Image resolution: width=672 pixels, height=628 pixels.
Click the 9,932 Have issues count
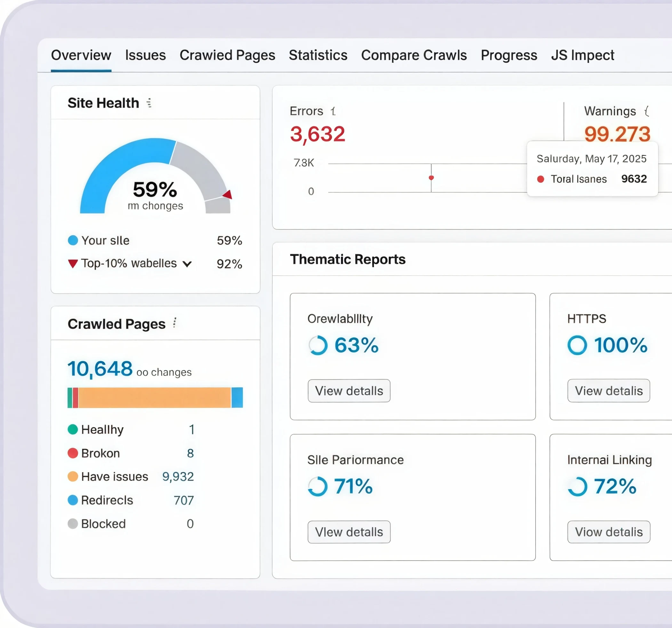[178, 477]
